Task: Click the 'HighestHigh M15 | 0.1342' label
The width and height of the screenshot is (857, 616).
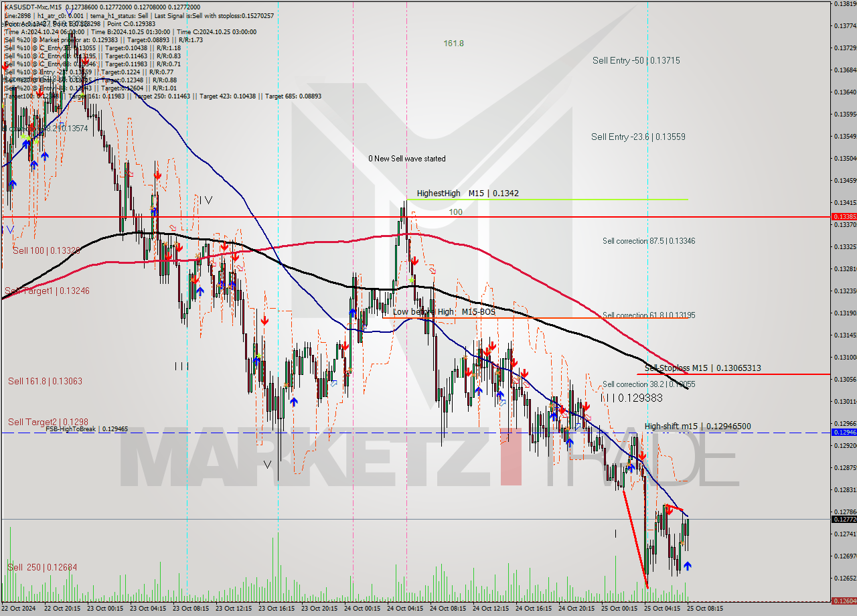Action: point(467,193)
